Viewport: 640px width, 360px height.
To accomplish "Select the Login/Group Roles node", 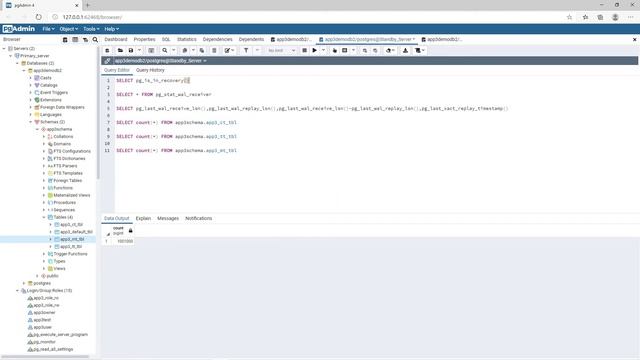I will 49,291.
